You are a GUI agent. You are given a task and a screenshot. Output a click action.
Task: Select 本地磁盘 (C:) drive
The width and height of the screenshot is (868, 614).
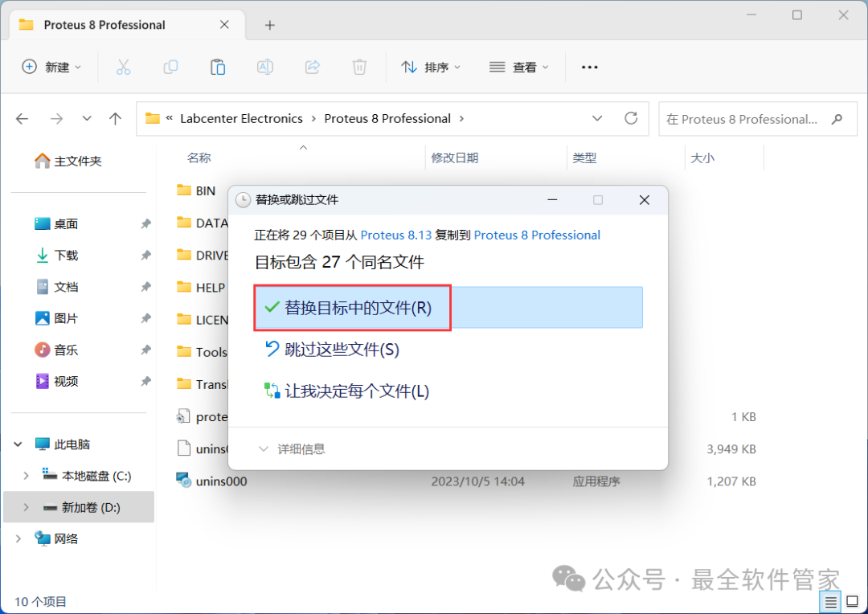coord(87,476)
